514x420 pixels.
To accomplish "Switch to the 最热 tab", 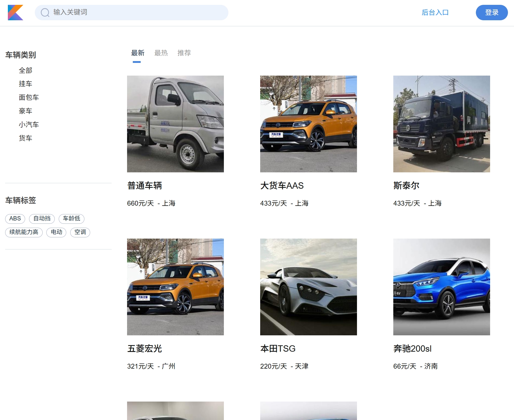I will [161, 53].
